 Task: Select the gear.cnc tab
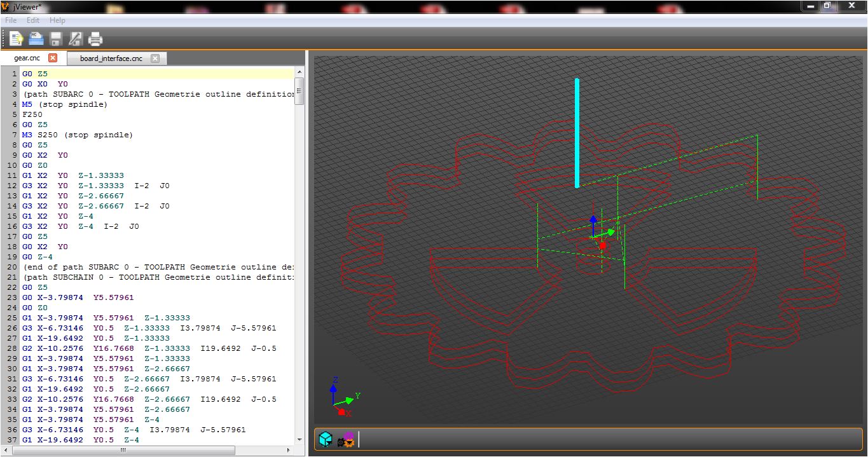27,58
